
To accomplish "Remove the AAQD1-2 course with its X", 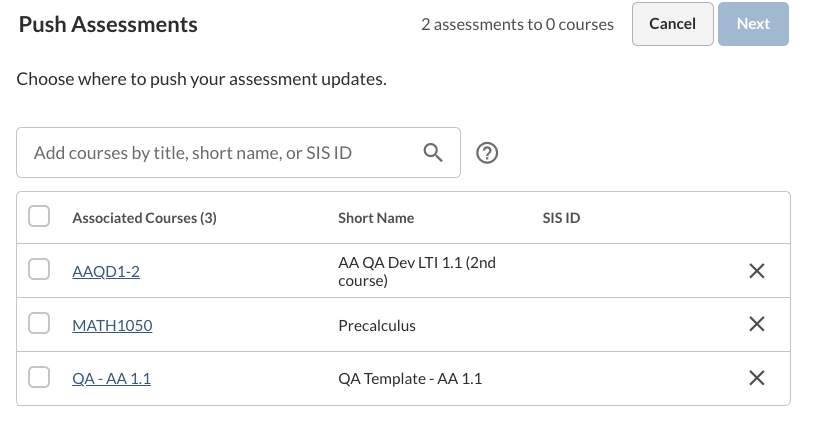I will tap(757, 271).
